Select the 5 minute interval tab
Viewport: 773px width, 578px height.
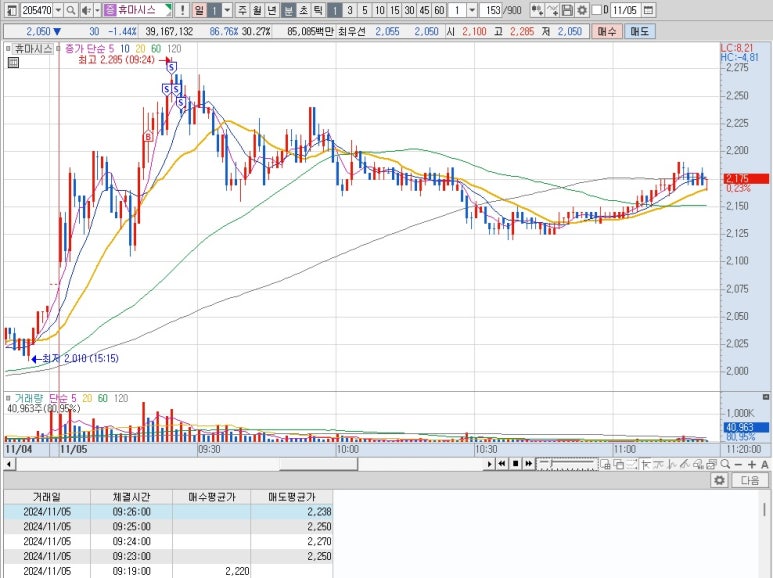point(365,10)
